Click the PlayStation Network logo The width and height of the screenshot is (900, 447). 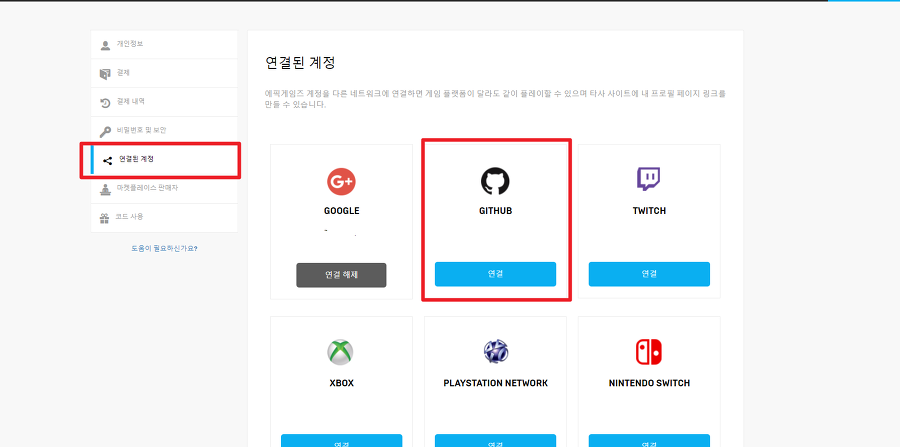pos(495,351)
